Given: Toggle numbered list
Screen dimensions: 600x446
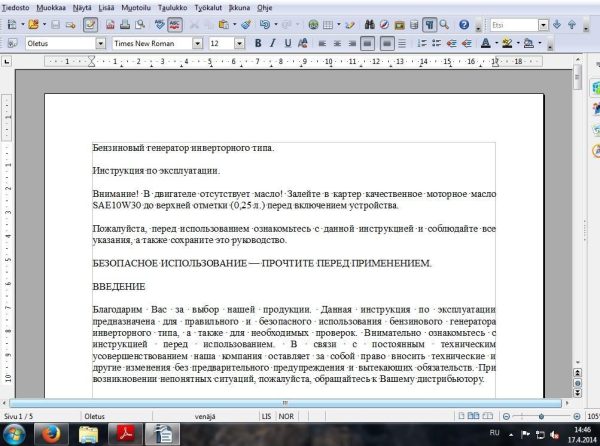Looking at the screenshot, I should pyautogui.click(x=422, y=43).
